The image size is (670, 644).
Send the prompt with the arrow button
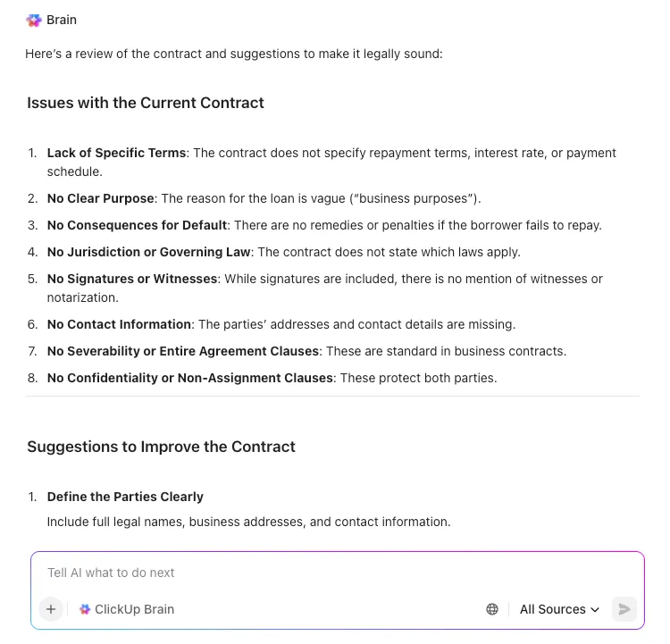pyautogui.click(x=624, y=609)
